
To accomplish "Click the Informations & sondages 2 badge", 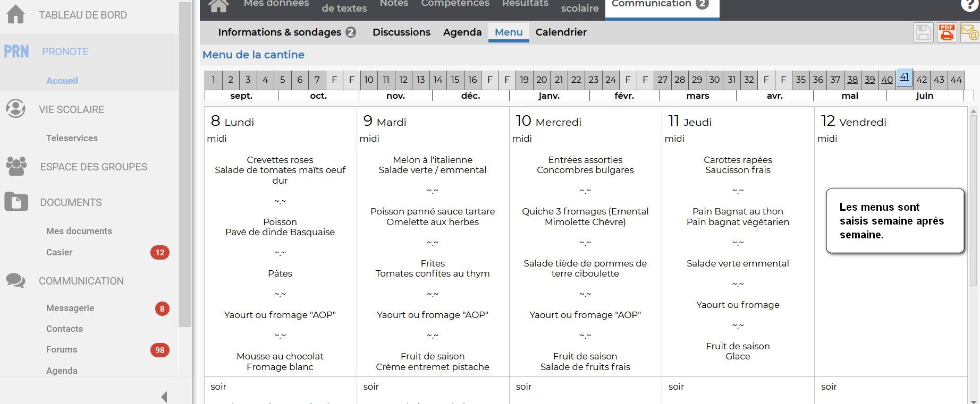I will coord(351,32).
